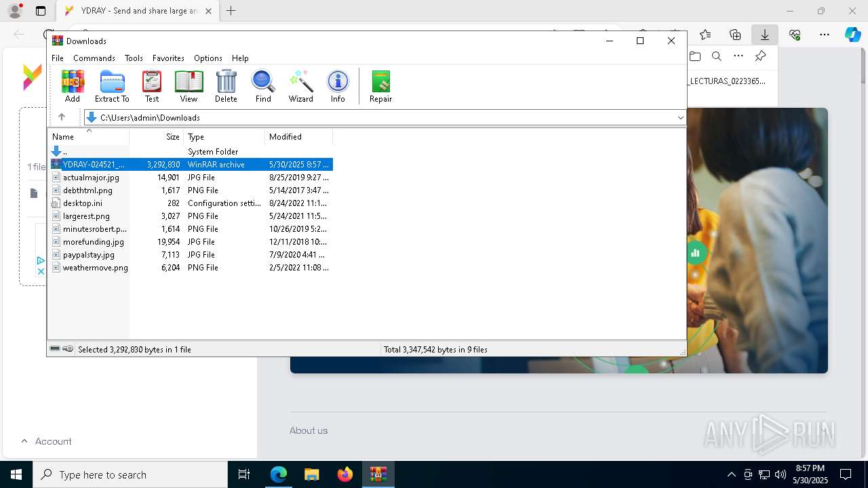Select YDRAY-024521 WinRAR archive row
Screen dimensions: 868x488
pyautogui.click(x=191, y=165)
